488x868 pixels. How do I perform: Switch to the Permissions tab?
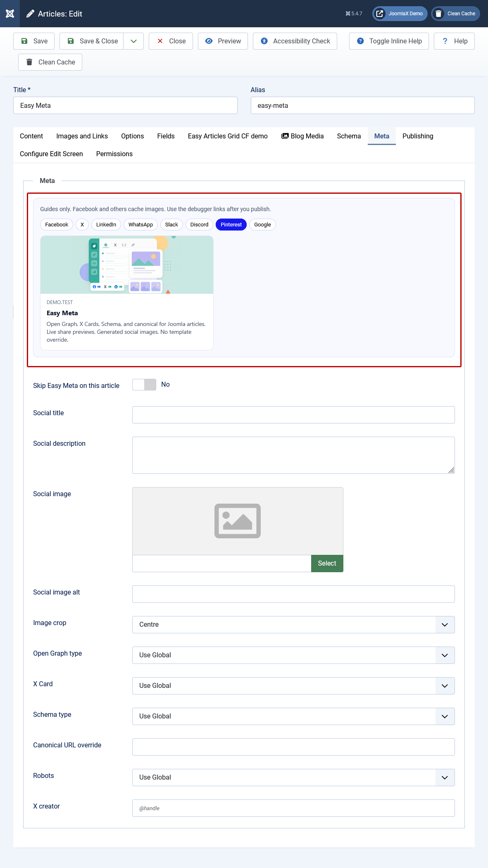[114, 154]
